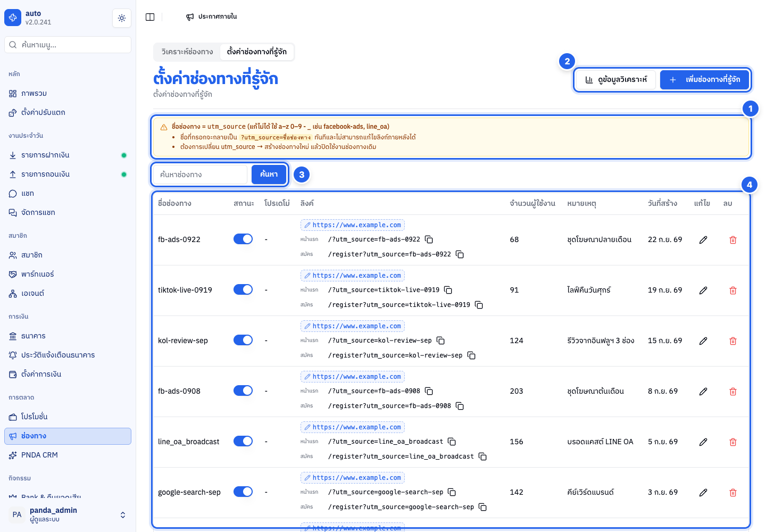
Task: Delete the fb-ads-0908 channel
Action: point(732,392)
